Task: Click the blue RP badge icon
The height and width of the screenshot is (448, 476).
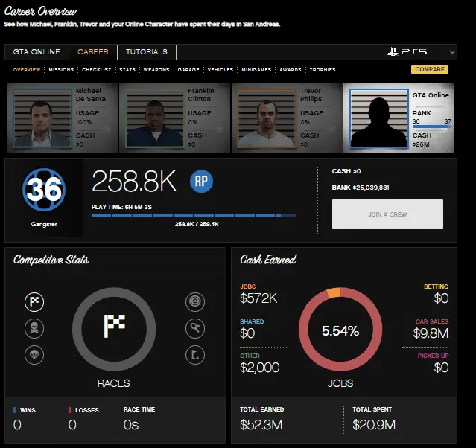Action: pyautogui.click(x=201, y=181)
